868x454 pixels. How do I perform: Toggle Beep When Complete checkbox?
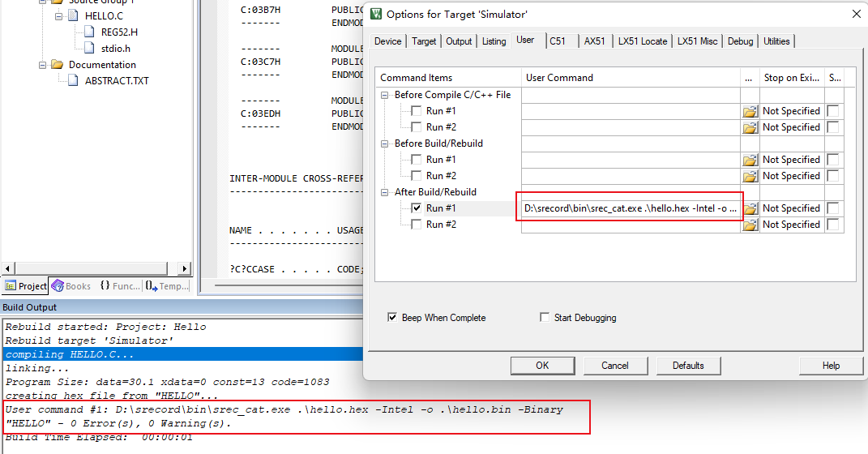[x=393, y=318]
